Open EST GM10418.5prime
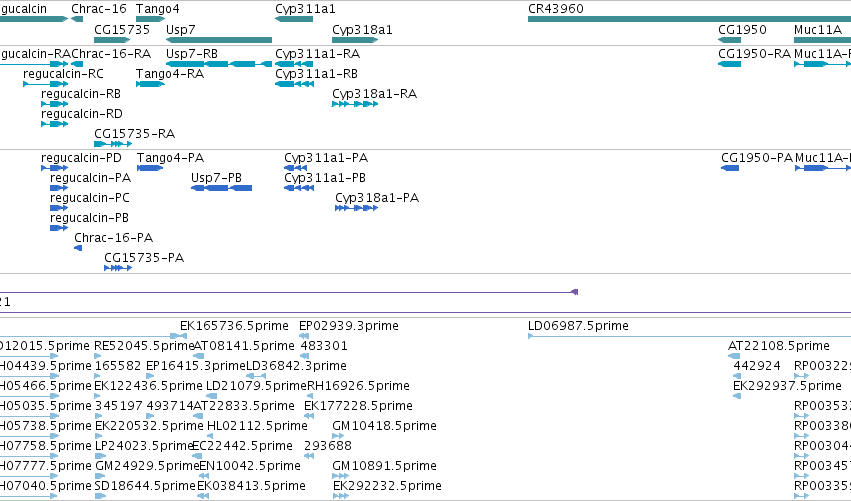The width and height of the screenshot is (851, 501). tap(384, 425)
